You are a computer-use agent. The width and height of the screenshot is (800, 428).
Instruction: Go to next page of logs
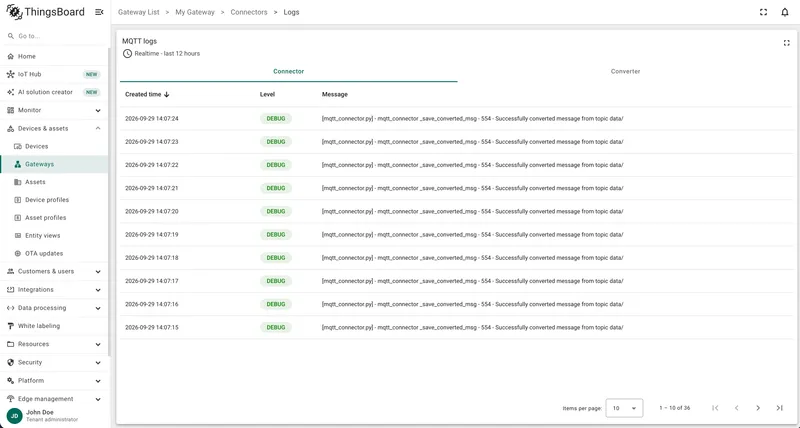pyautogui.click(x=758, y=408)
